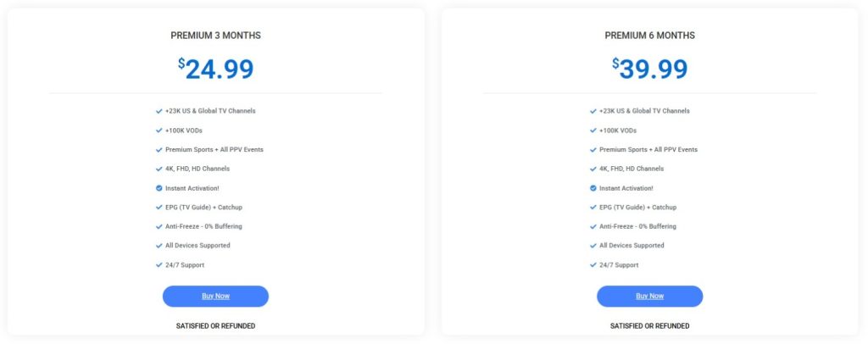Click checkmark next to 24/7 Support in 6 Months plan
The image size is (868, 344).
tap(593, 265)
